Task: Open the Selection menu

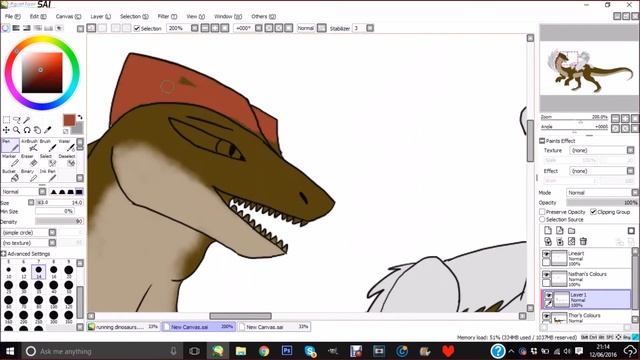Action: click(134, 16)
